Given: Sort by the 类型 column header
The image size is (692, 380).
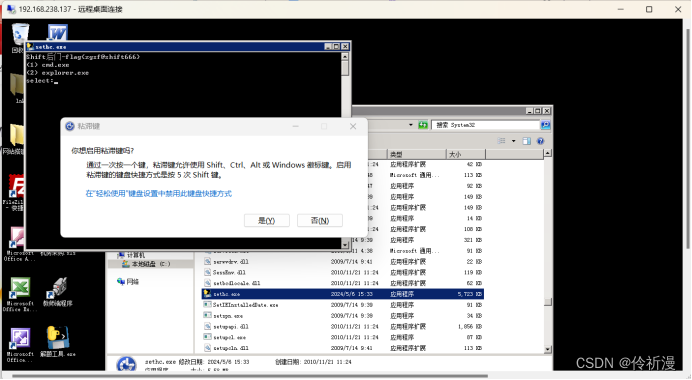Looking at the screenshot, I should point(417,154).
